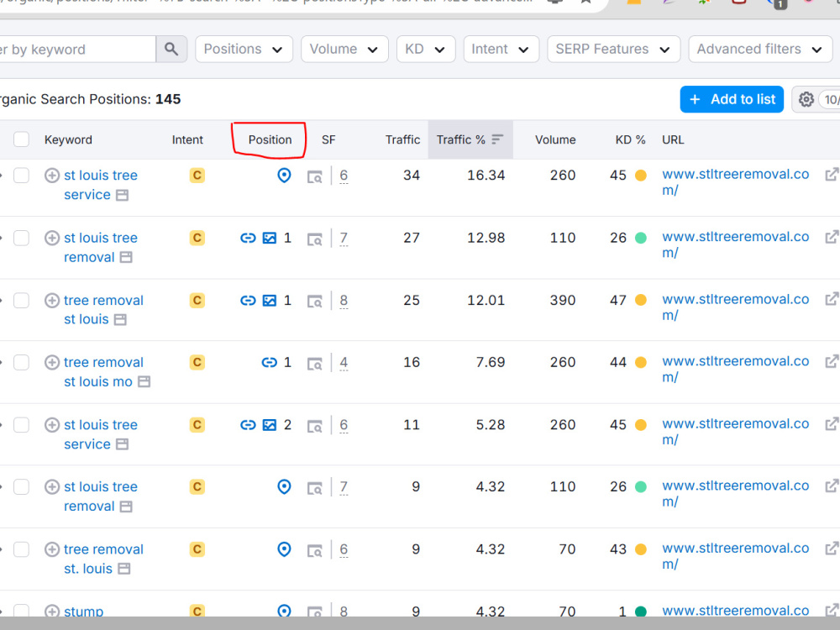Open the Positions filter dropdown

(244, 50)
